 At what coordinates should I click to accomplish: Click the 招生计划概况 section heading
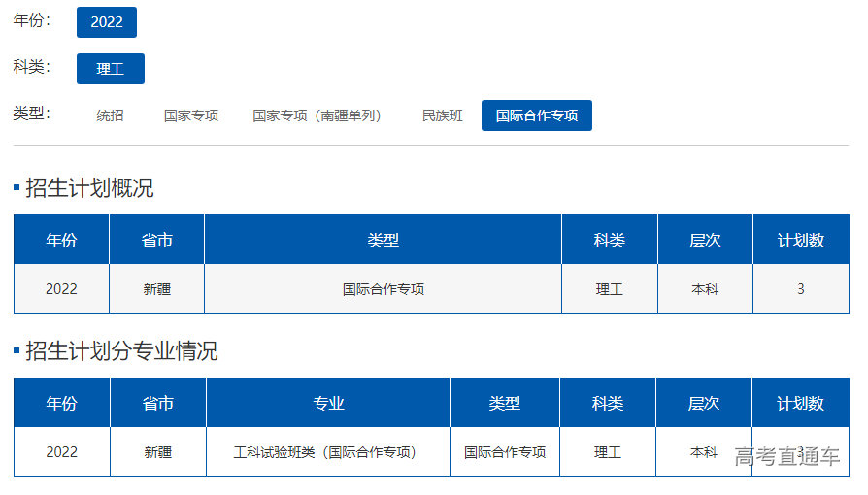(x=89, y=188)
